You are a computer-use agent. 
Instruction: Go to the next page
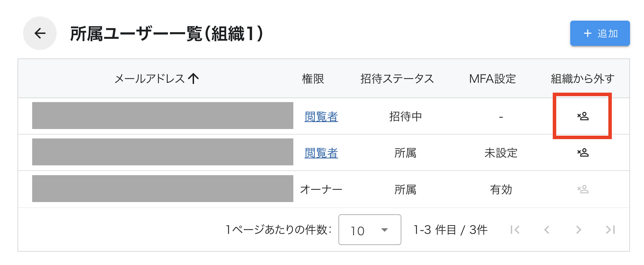click(x=579, y=230)
